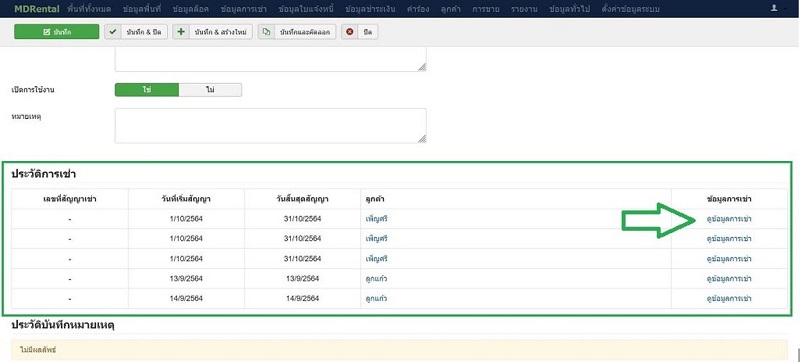Click the บันทึกและคัดลอก copy button
Viewport: 800px width, 362px height.
(x=296, y=32)
